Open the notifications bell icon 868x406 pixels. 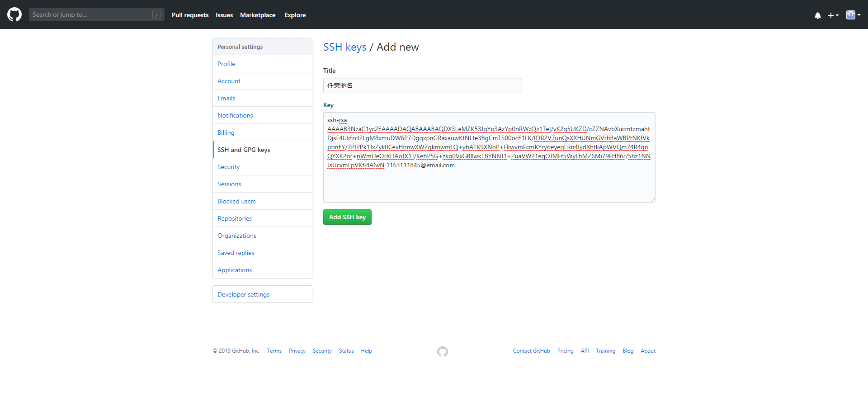818,15
